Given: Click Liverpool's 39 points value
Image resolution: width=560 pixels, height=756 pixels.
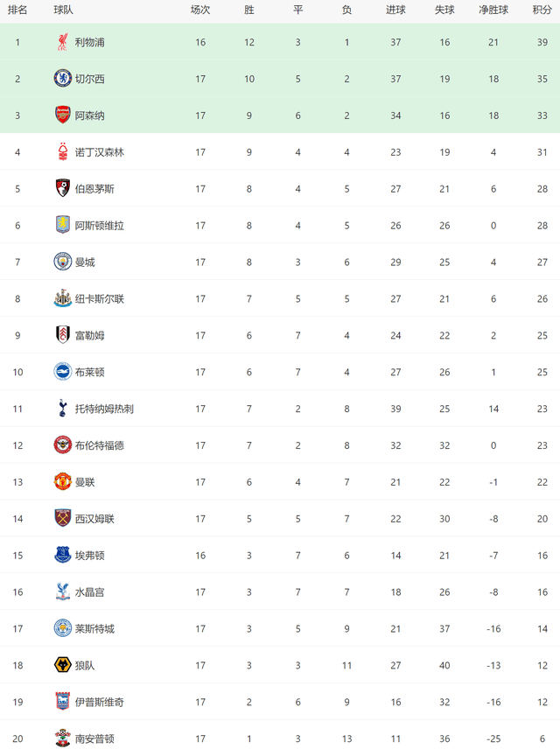Looking at the screenshot, I should tap(542, 42).
